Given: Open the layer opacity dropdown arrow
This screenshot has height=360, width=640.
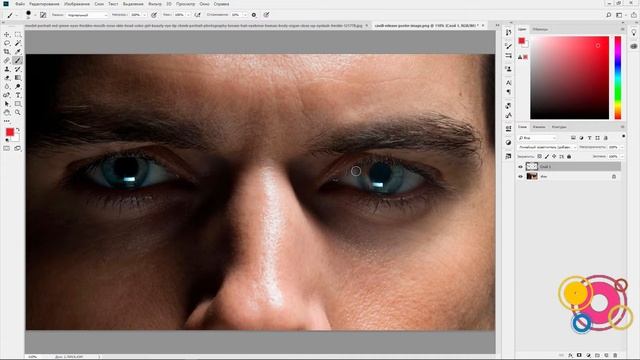Looking at the screenshot, I should click(x=622, y=147).
